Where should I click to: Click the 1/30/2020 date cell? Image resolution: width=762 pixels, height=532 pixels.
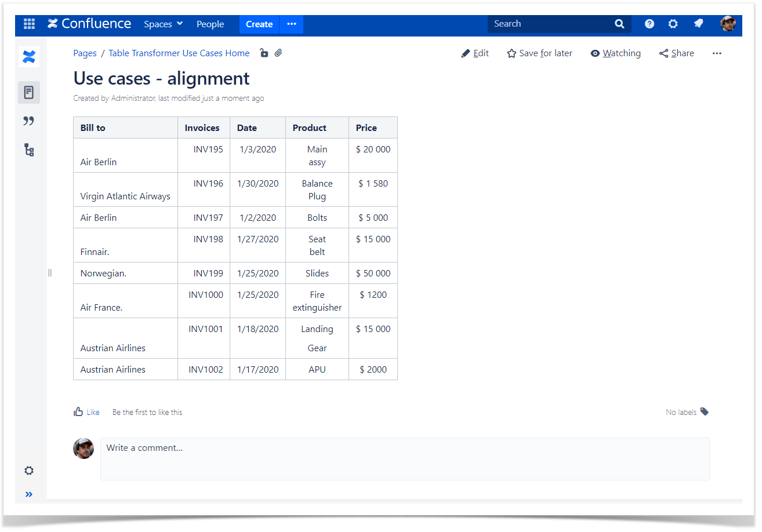pyautogui.click(x=257, y=190)
